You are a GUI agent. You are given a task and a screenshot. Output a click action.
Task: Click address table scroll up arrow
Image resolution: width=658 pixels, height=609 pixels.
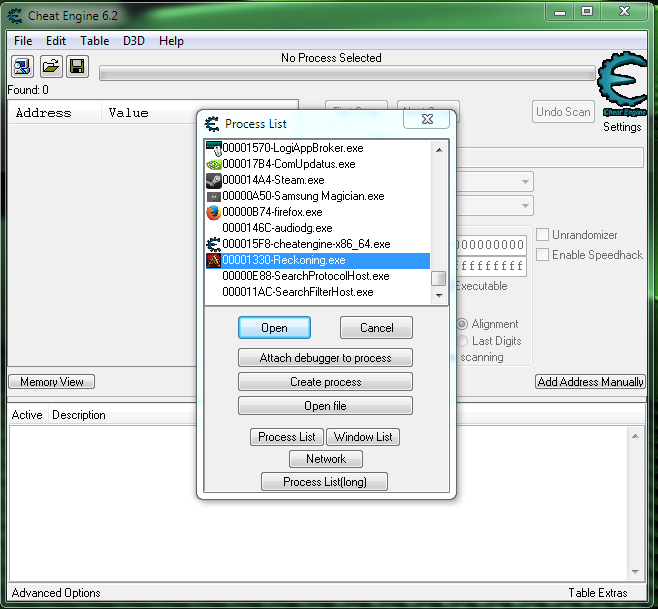coord(635,436)
